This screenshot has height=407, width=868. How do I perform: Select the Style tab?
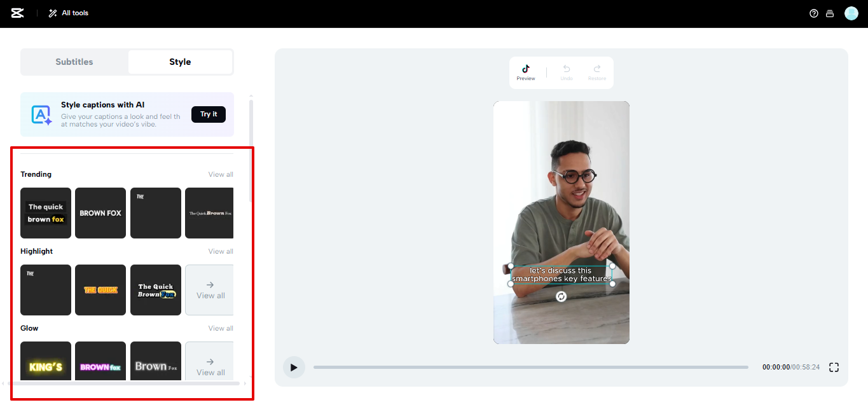(180, 62)
